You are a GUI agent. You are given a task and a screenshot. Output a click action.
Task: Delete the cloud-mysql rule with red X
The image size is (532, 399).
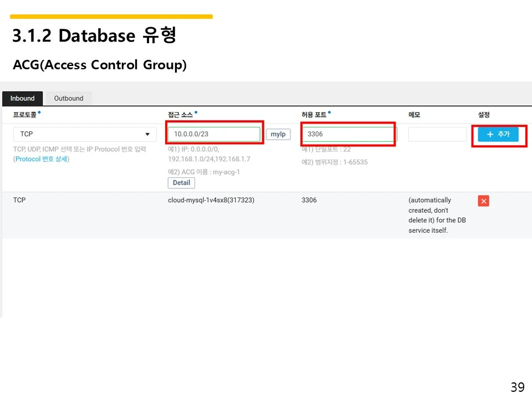483,201
